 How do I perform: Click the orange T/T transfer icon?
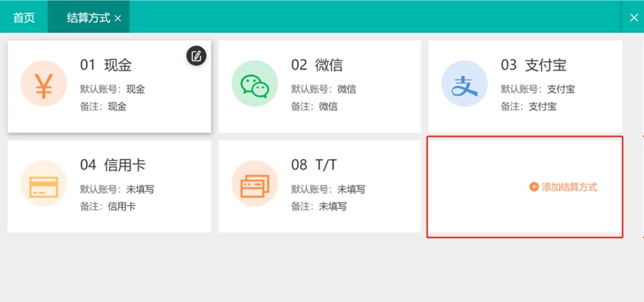point(255,183)
